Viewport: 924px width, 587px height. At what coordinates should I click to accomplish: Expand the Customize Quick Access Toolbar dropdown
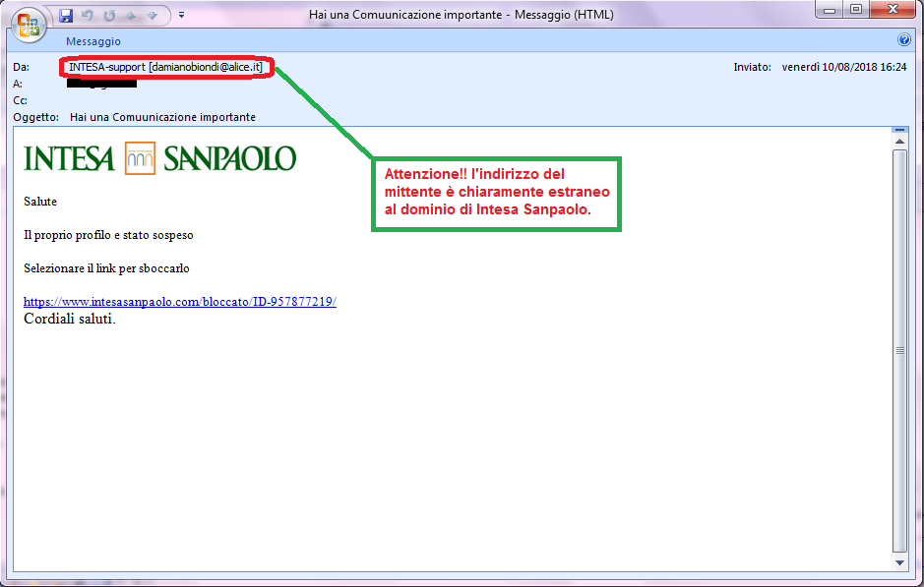point(181,16)
